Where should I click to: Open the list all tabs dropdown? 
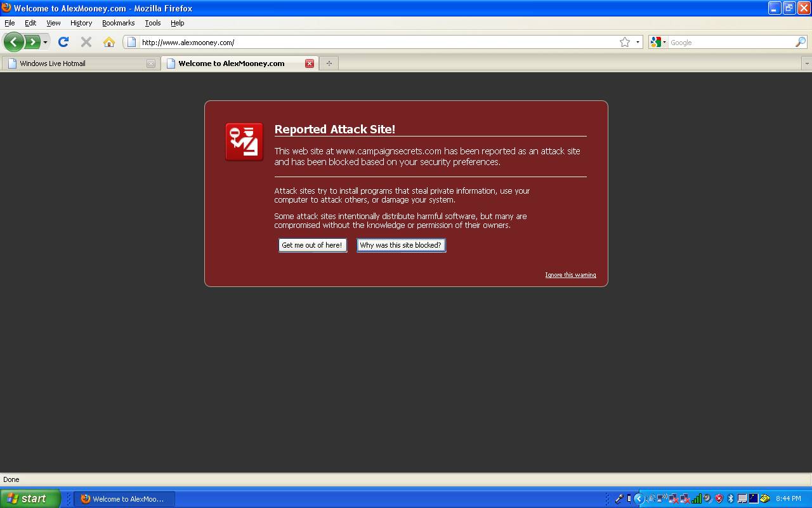coord(807,63)
